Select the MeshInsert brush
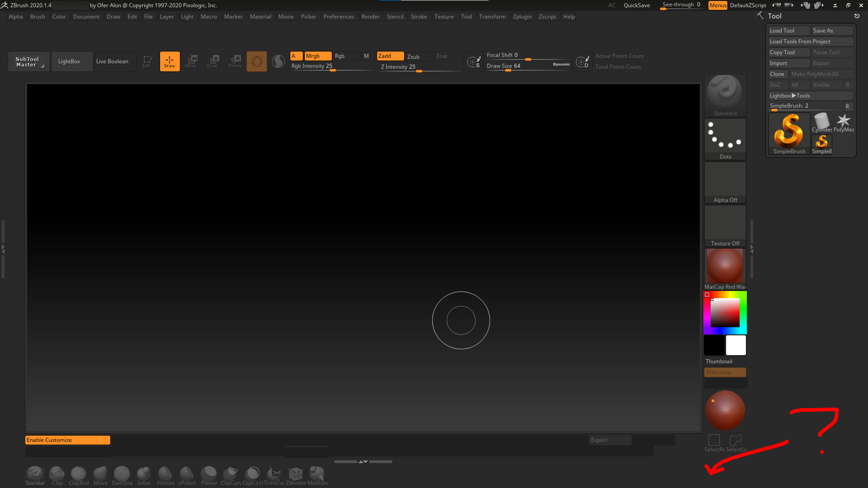This screenshot has width=868, height=488. (x=317, y=476)
